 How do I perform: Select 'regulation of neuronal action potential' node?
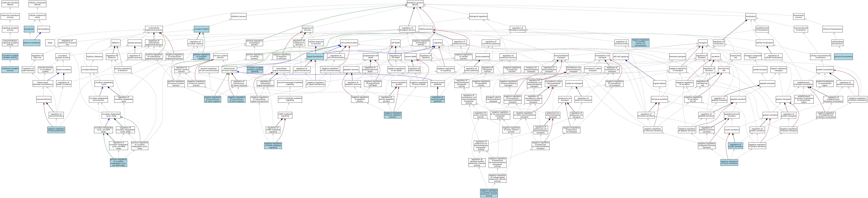pos(437,99)
